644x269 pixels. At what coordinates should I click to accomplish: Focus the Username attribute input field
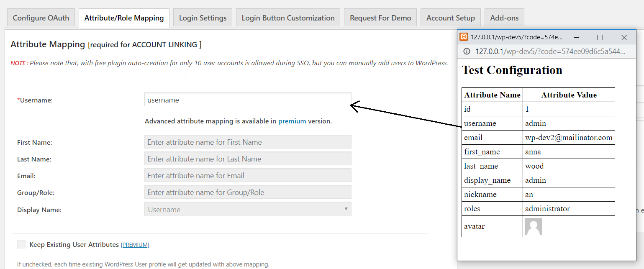(x=248, y=100)
